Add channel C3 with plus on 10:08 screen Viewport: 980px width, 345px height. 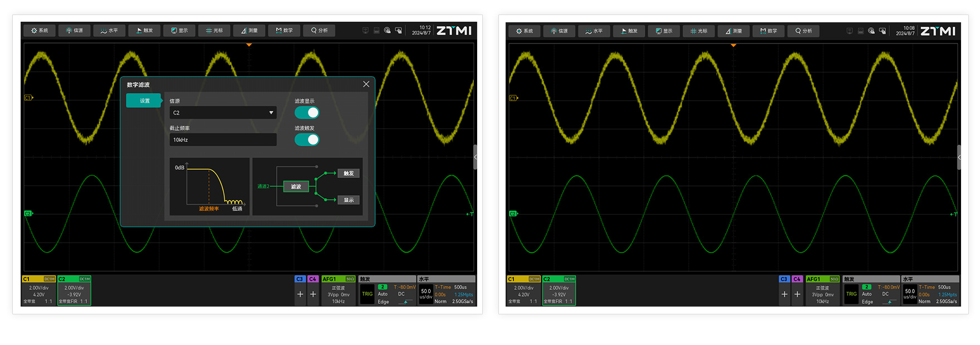tap(784, 294)
